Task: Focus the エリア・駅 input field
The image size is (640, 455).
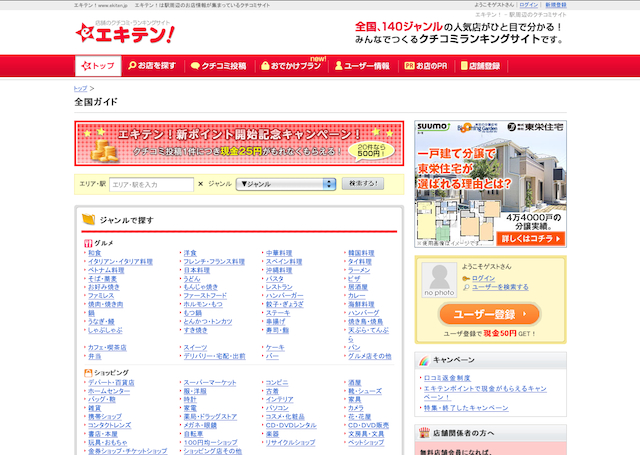Action: tap(151, 184)
